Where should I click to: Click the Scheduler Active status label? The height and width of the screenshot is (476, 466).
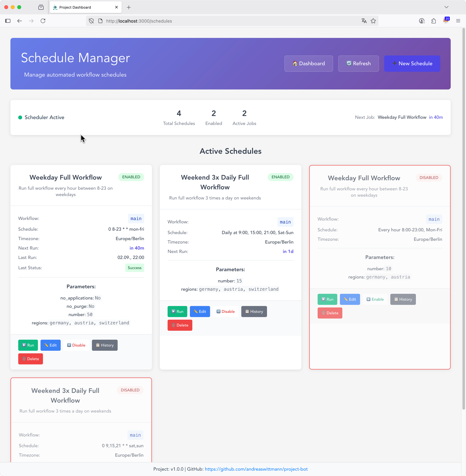pyautogui.click(x=44, y=117)
